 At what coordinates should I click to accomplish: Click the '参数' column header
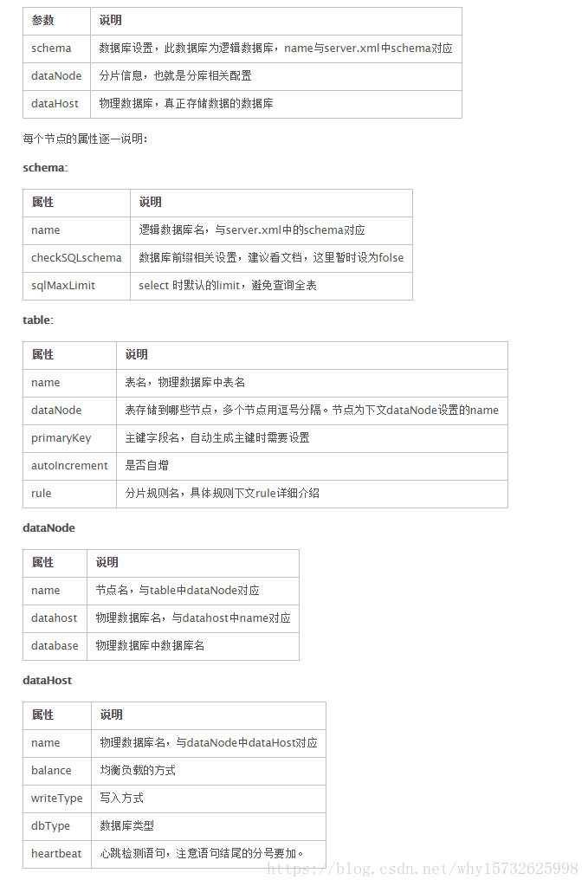(x=56, y=21)
